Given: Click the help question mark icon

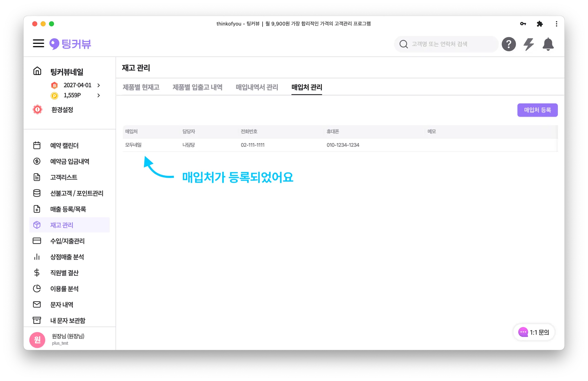Looking at the screenshot, I should tap(509, 44).
